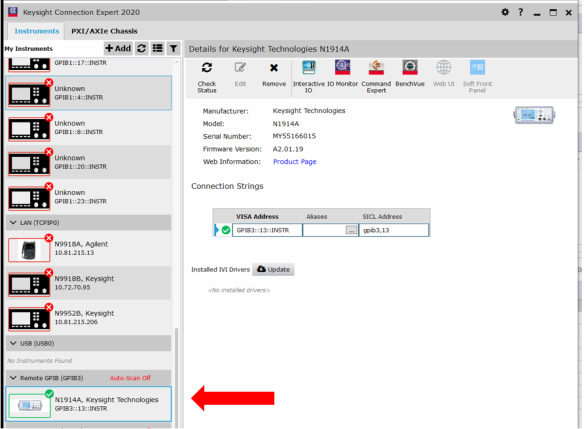The height and width of the screenshot is (429, 584).
Task: Select the Instruments tab
Action: coord(36,31)
